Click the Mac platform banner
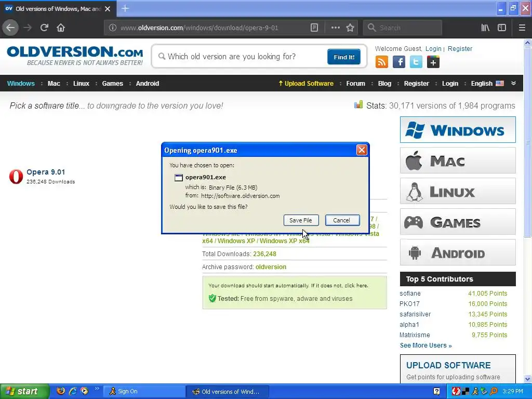 (458, 161)
